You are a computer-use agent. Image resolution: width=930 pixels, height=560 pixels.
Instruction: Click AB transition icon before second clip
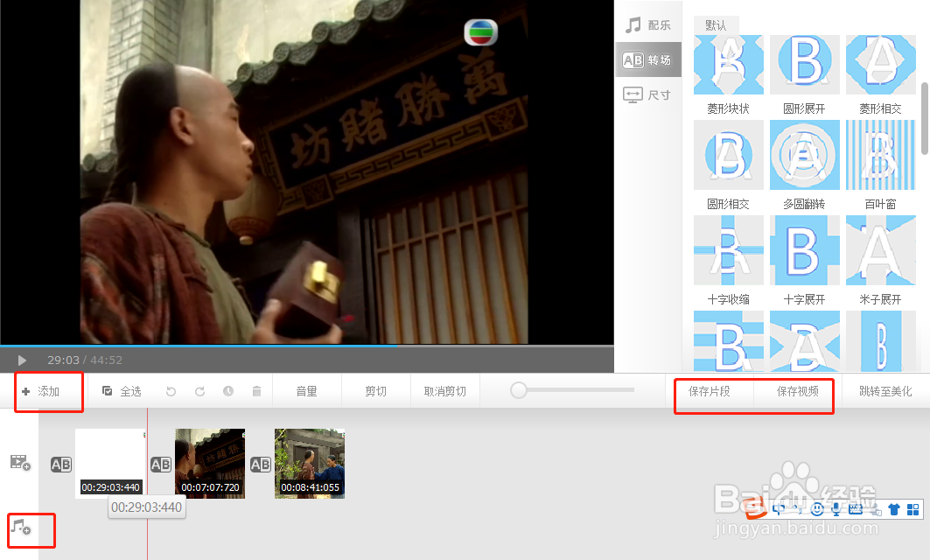pyautogui.click(x=161, y=465)
